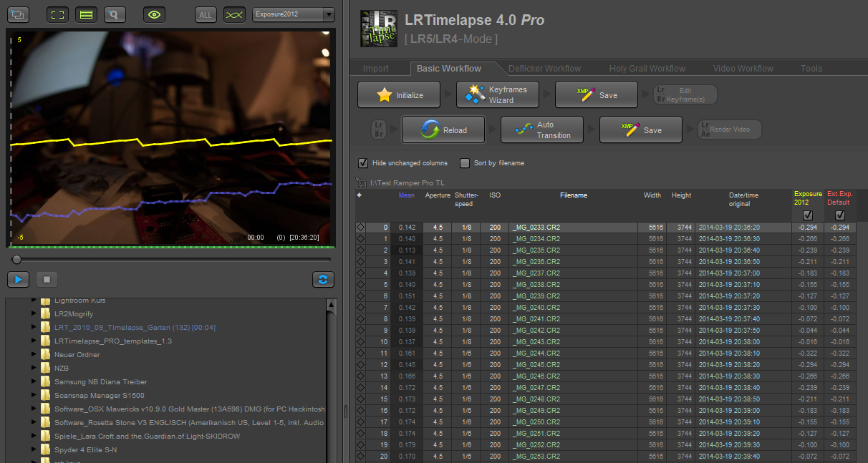Click the disabled LrBr icon before Reload

click(x=379, y=130)
